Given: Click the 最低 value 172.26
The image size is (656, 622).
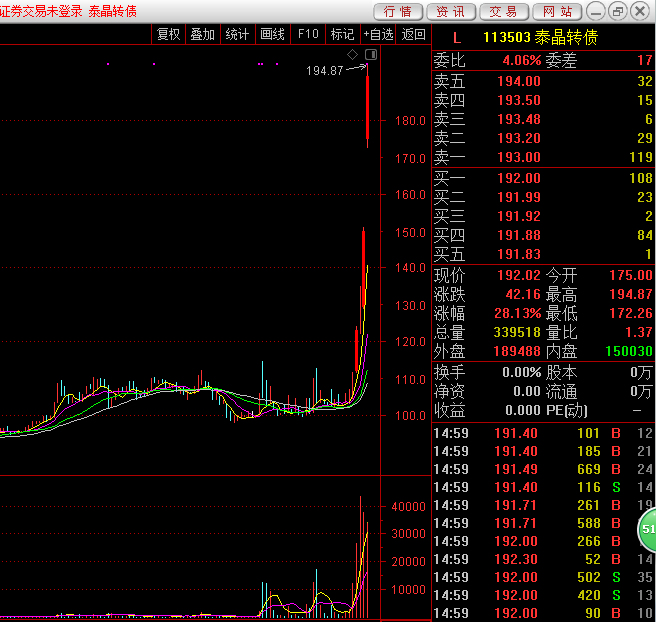Looking at the screenshot, I should [631, 313].
